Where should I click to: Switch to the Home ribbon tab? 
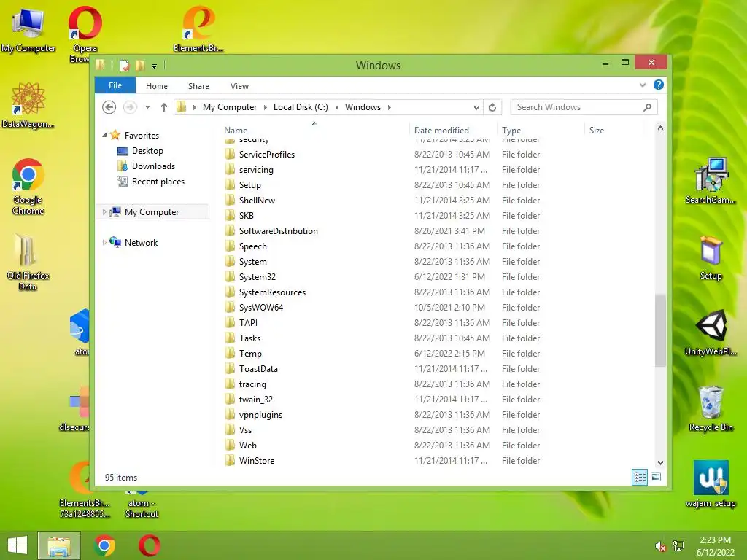[157, 86]
